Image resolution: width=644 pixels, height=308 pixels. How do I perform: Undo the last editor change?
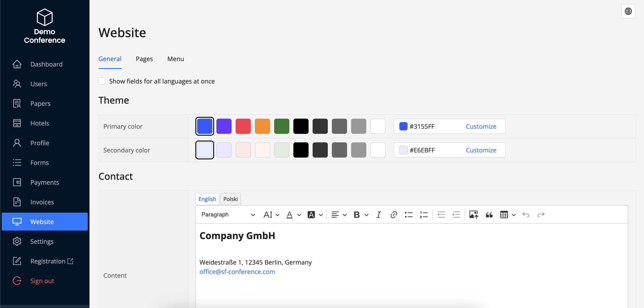pyautogui.click(x=526, y=214)
